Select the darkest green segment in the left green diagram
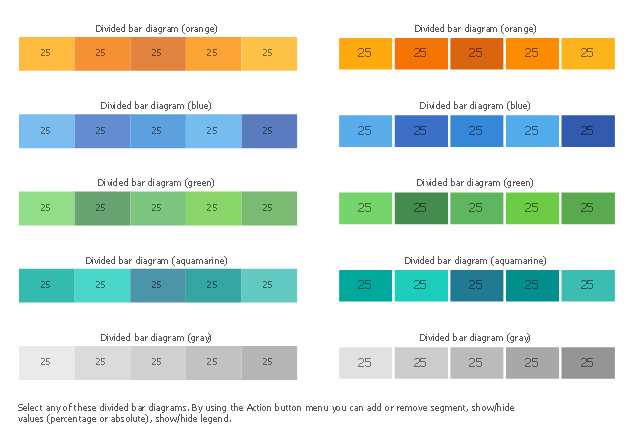The image size is (640, 445). (x=102, y=208)
